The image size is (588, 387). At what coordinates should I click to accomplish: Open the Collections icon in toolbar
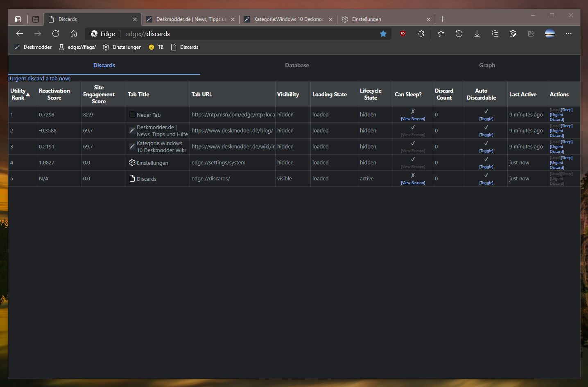click(495, 34)
